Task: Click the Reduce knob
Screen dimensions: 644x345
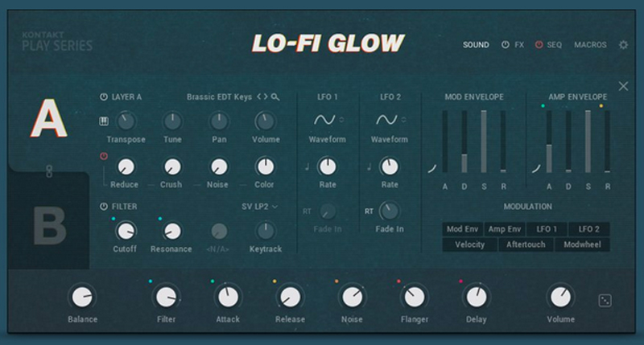Action: [x=126, y=167]
